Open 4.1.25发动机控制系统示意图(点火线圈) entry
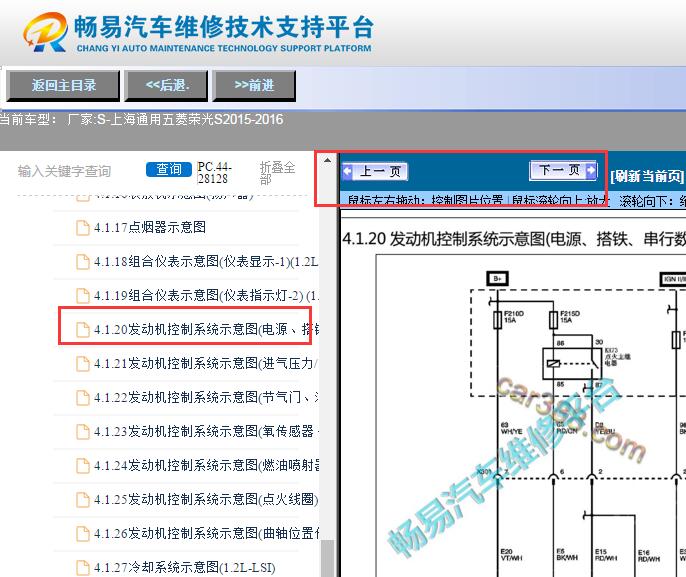The width and height of the screenshot is (686, 577). [x=206, y=499]
